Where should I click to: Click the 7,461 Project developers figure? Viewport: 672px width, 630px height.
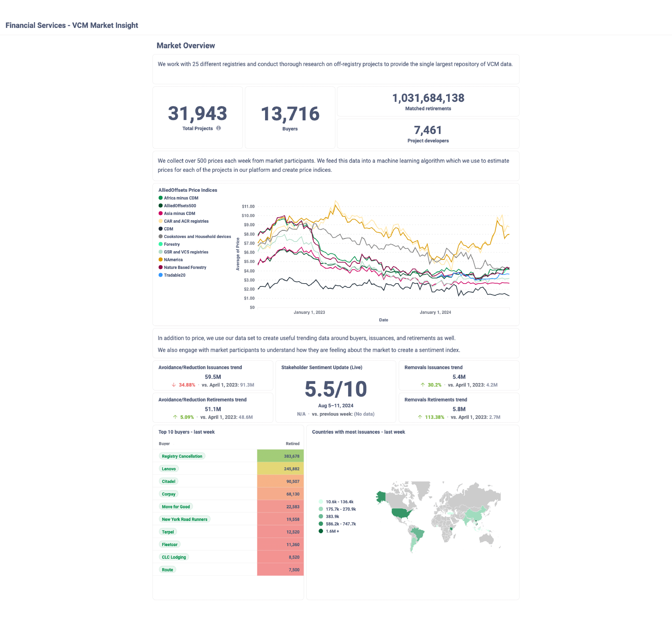(x=428, y=130)
